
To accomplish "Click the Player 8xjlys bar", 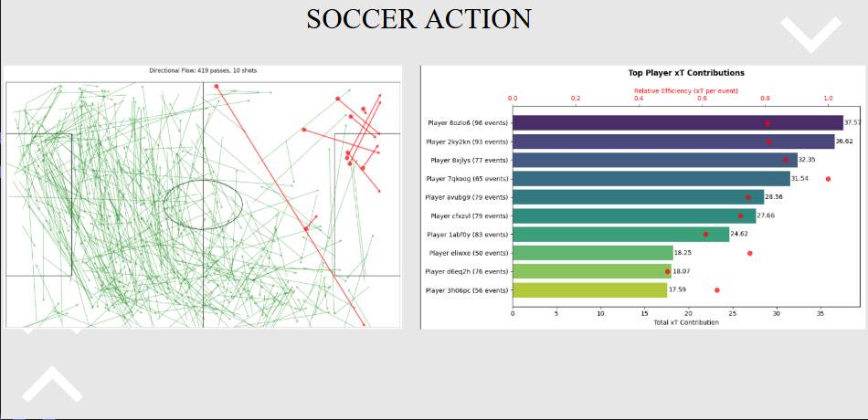I will pos(654,160).
